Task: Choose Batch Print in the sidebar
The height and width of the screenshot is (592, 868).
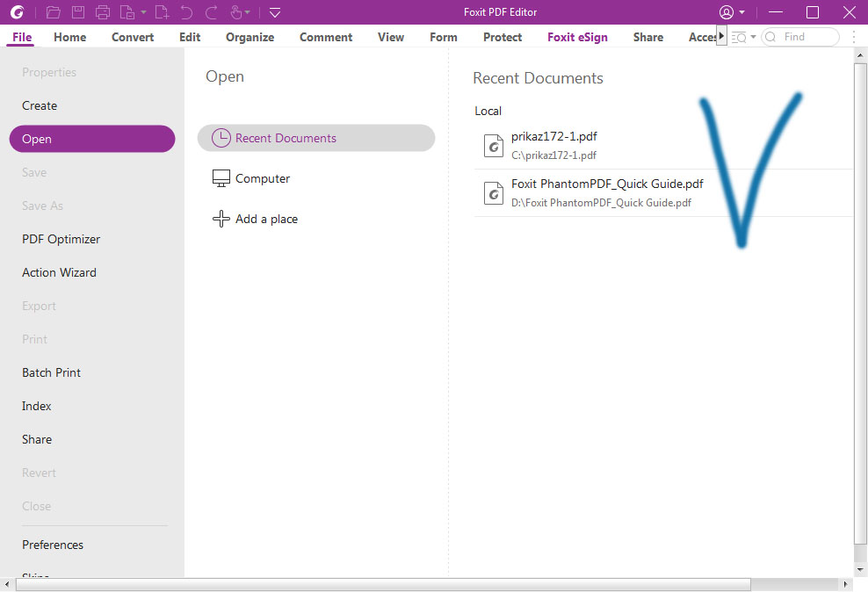Action: pyautogui.click(x=52, y=372)
